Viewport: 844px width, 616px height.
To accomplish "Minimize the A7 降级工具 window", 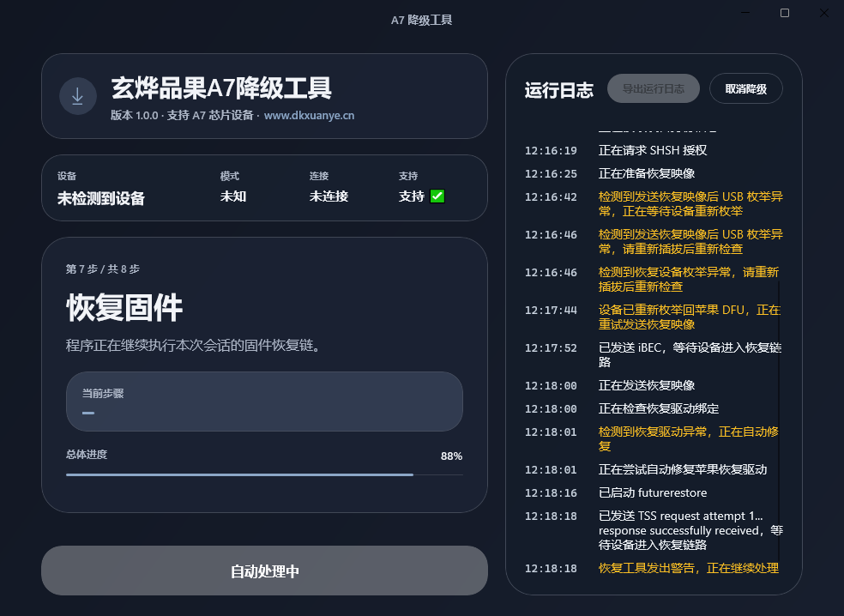I will coord(745,13).
